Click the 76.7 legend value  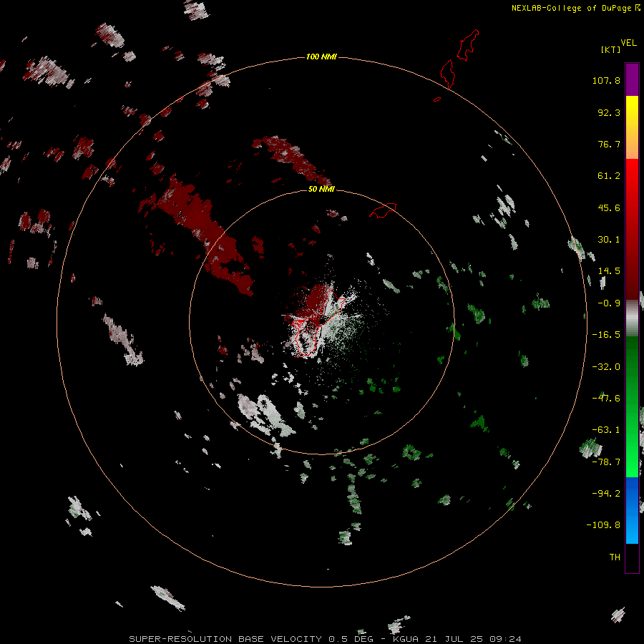(609, 144)
